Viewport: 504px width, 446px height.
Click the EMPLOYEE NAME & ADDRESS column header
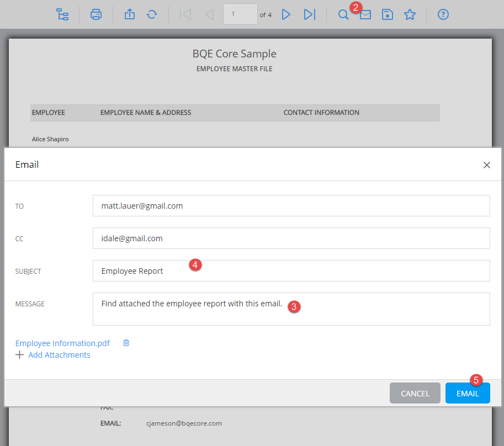(x=146, y=113)
